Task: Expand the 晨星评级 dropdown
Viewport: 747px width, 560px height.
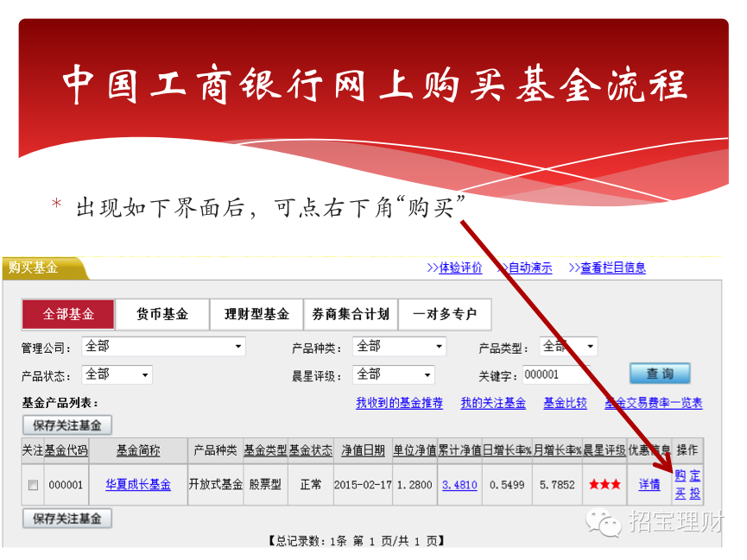Action: 394,374
